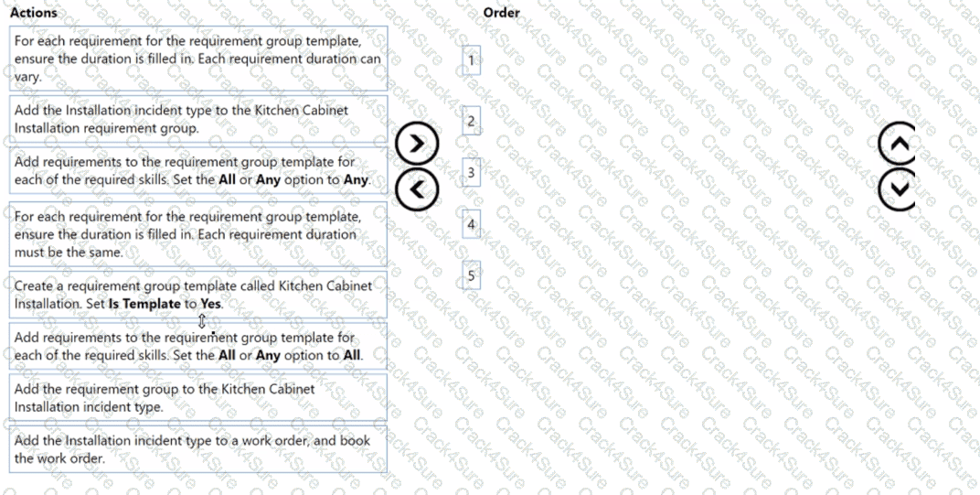The image size is (980, 495).
Task: Select 'Create a requirement group template' action
Action: (198, 295)
